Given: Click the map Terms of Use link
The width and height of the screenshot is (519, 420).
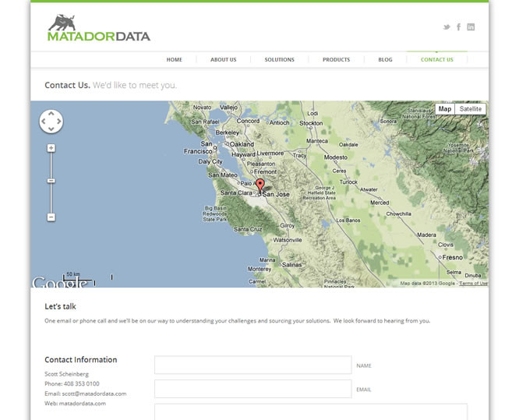Looking at the screenshot, I should pos(473,284).
